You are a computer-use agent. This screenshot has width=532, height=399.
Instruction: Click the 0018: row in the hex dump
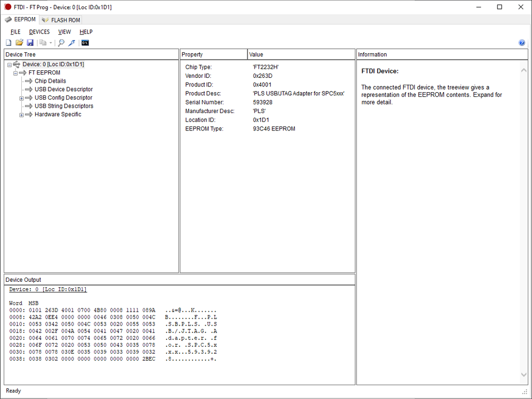(113, 331)
